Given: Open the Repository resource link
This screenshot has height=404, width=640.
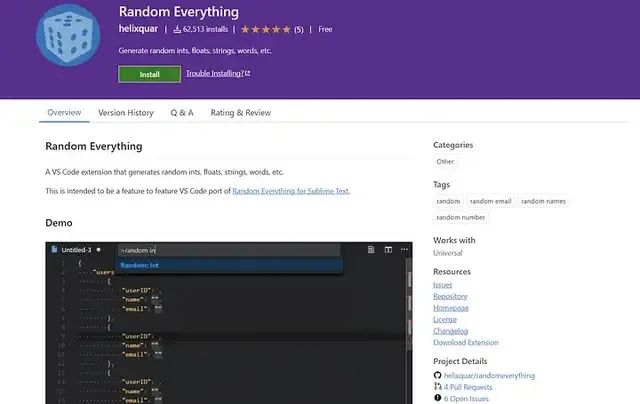Looking at the screenshot, I should [450, 296].
